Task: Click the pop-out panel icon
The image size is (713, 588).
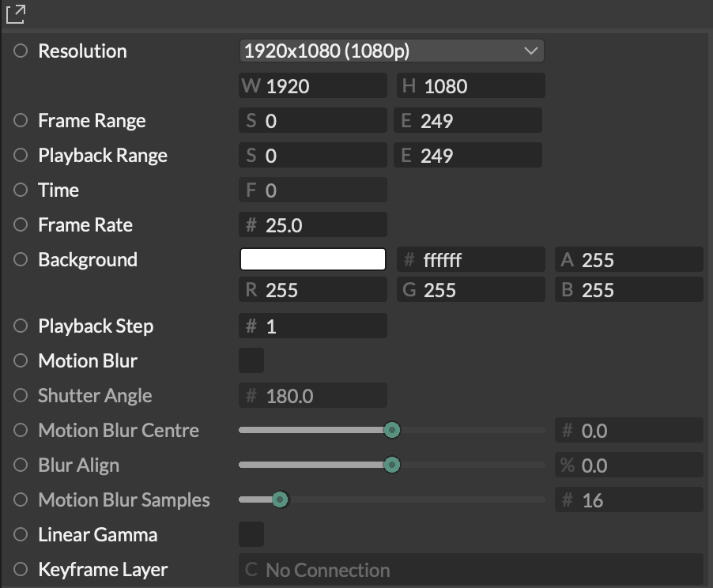Action: pyautogui.click(x=15, y=13)
